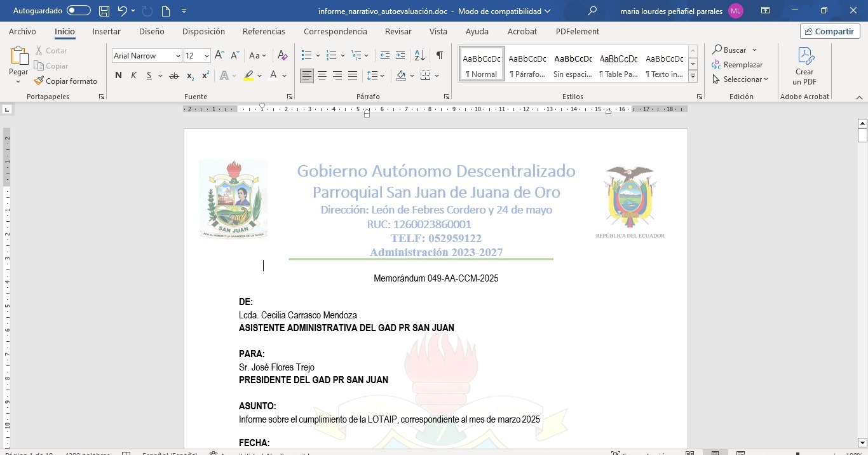Click Crear un PDF Acrobat icon

pyautogui.click(x=804, y=67)
